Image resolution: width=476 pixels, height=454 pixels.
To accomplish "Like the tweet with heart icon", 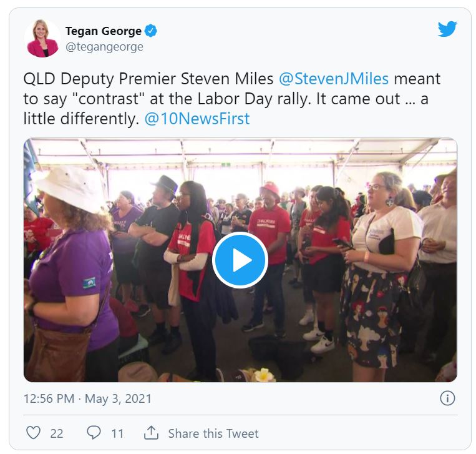I will tap(34, 433).
